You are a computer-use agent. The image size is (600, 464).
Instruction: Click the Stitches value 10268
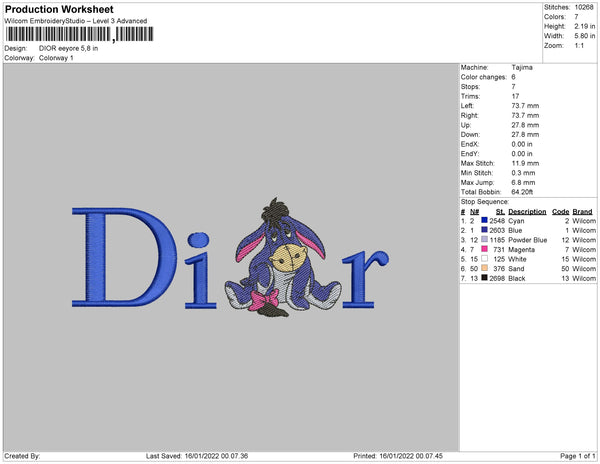point(584,7)
